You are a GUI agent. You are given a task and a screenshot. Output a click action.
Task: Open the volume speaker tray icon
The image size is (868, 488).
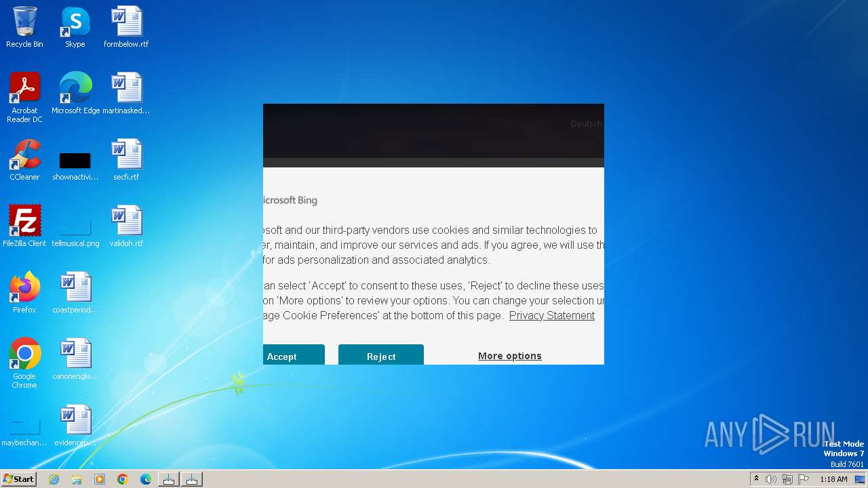[771, 479]
